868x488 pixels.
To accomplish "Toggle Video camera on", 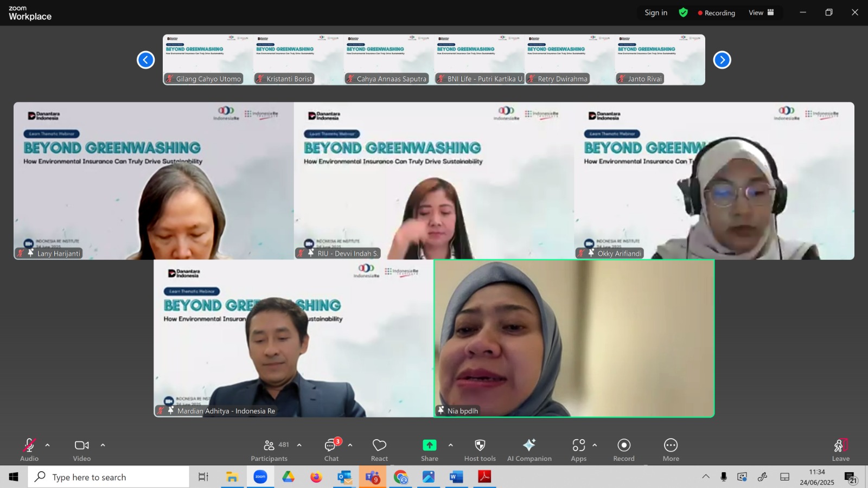I will [82, 450].
